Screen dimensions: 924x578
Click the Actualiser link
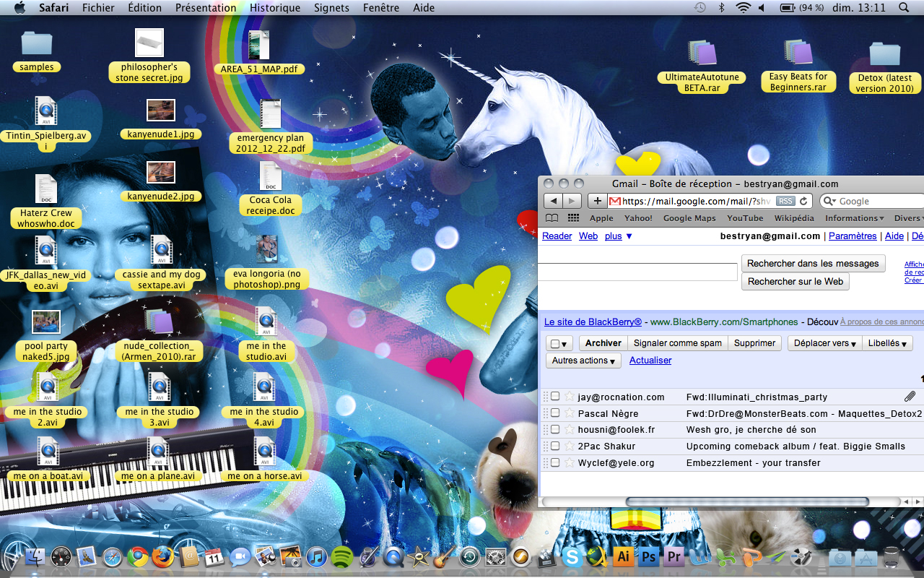[650, 361]
